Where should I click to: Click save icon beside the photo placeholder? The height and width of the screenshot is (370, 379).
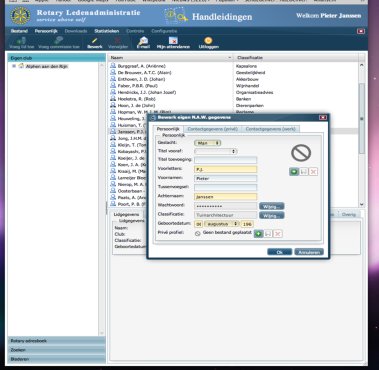(x=303, y=172)
